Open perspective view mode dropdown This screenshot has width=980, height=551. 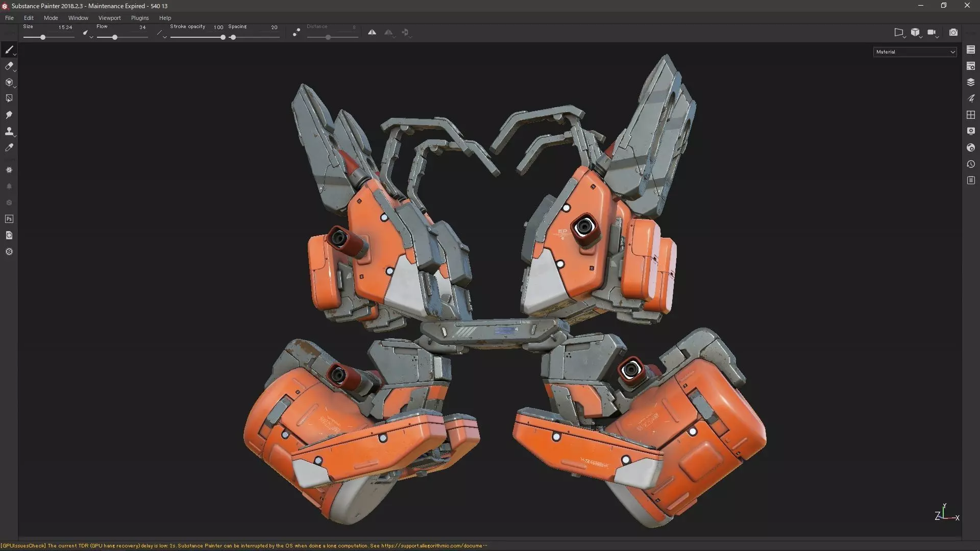click(x=899, y=33)
